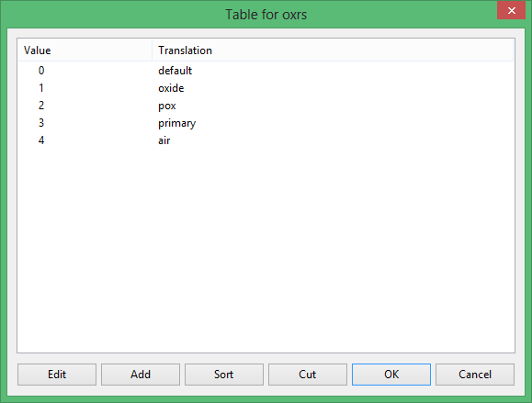
Task: Select value 2 in the list
Action: tap(41, 106)
